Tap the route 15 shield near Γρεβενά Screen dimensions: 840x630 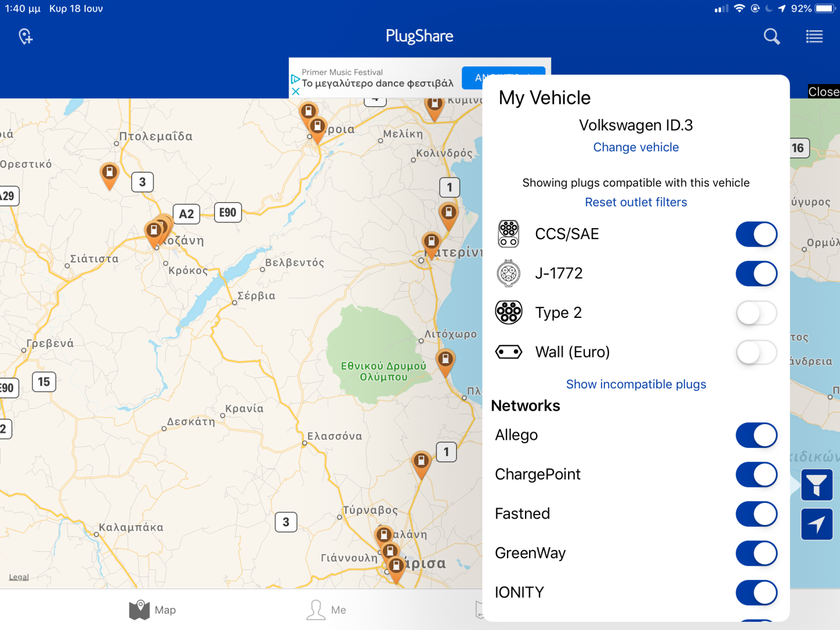[x=44, y=382]
